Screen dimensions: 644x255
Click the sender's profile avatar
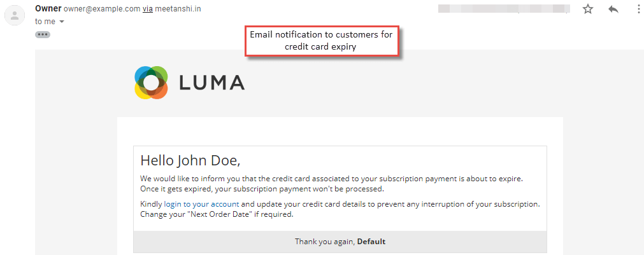click(x=15, y=15)
